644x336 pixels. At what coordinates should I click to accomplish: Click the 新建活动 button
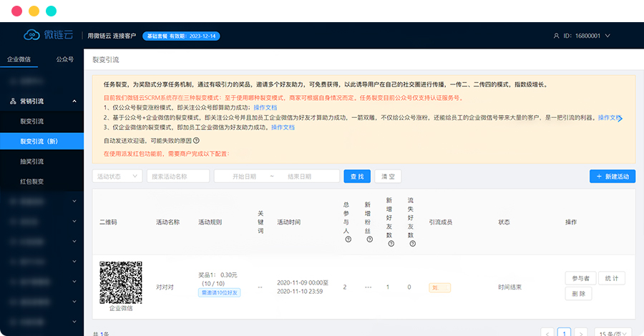[x=612, y=177]
